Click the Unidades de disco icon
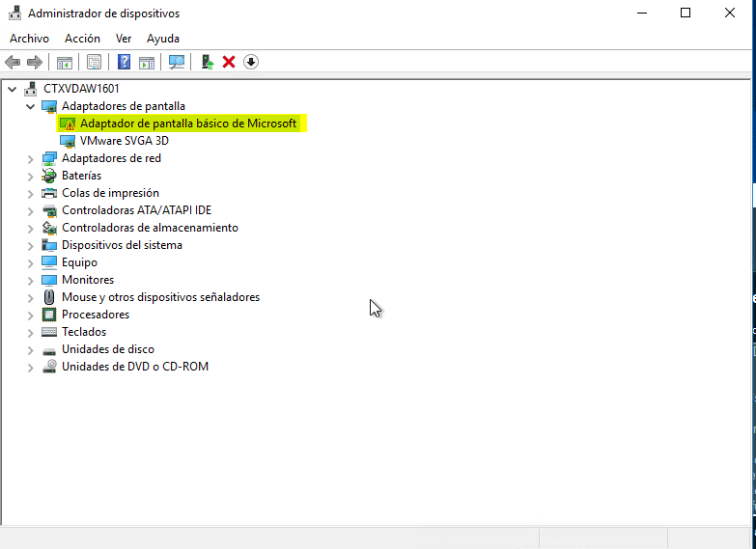The image size is (756, 549). 49,350
